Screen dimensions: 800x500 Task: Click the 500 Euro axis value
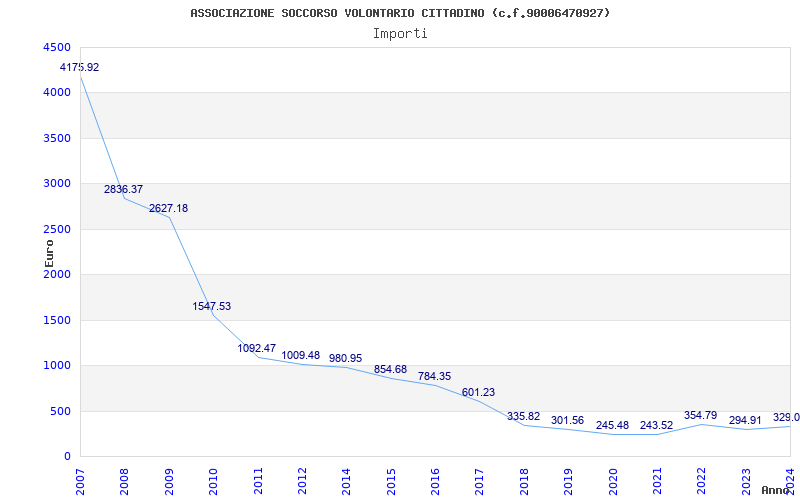[x=62, y=412]
